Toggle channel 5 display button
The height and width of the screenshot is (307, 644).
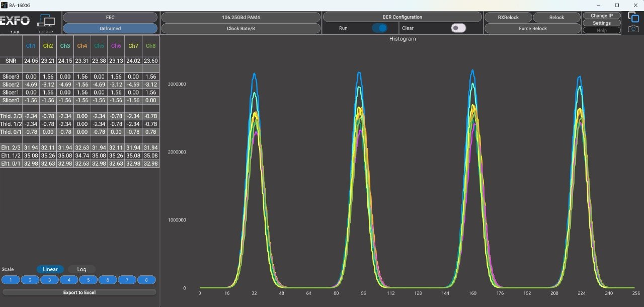coord(88,280)
